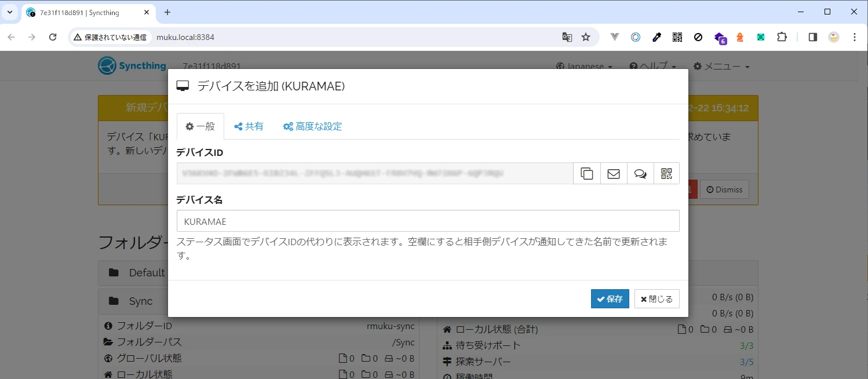The height and width of the screenshot is (379, 868).
Task: Switch to the 一般 tab
Action: coord(200,126)
